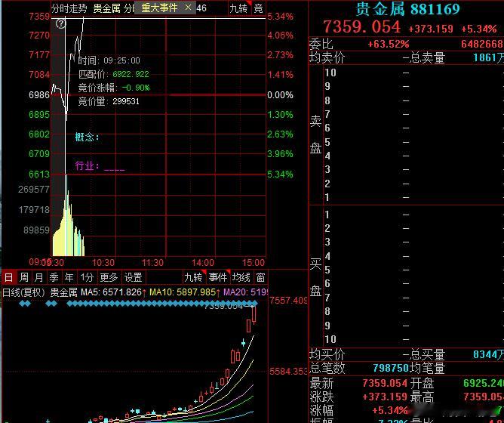Image resolution: width=504 pixels, height=423 pixels.
Task: Click the +5.34% change in header
Action: coord(479,29)
